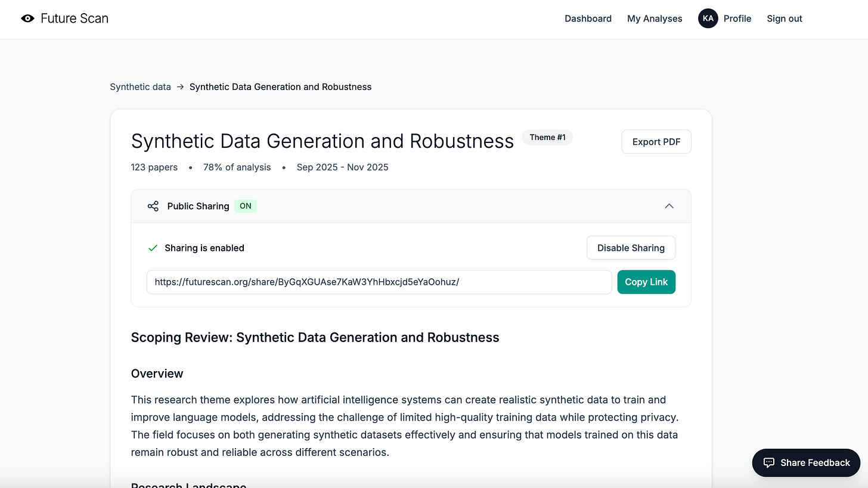The image size is (868, 488).
Task: Click the share network icon
Action: [153, 206]
